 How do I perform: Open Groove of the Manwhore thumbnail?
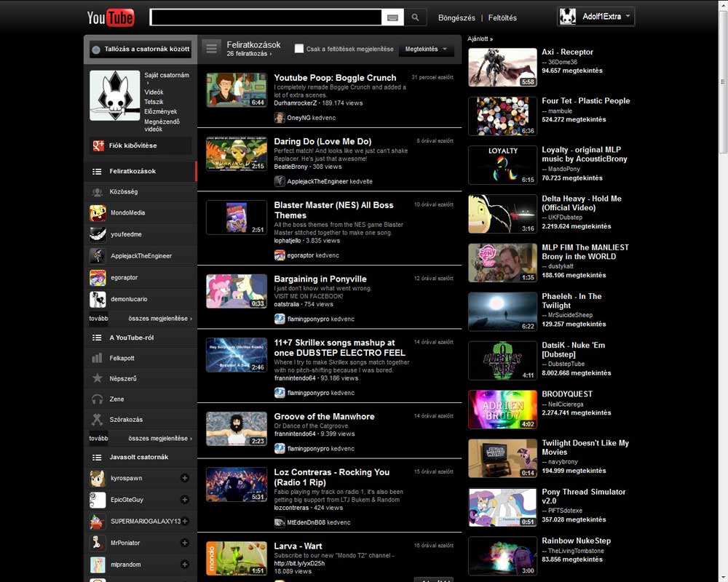coord(237,428)
